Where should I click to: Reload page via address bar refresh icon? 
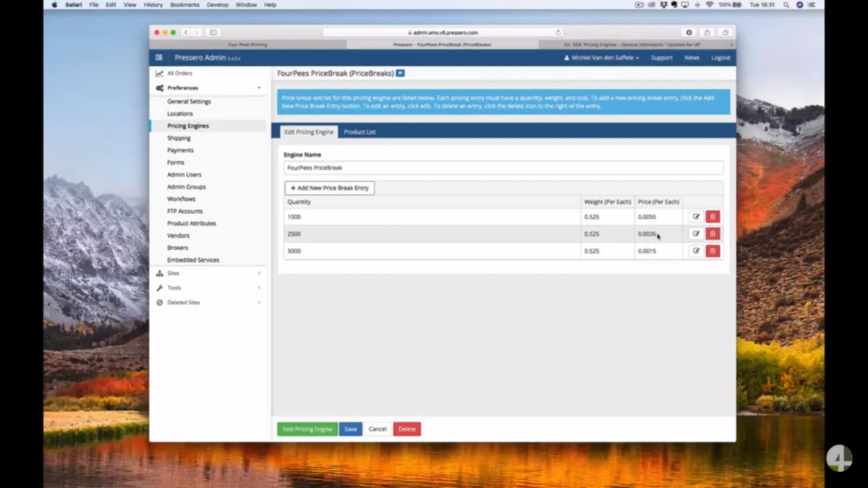[558, 33]
